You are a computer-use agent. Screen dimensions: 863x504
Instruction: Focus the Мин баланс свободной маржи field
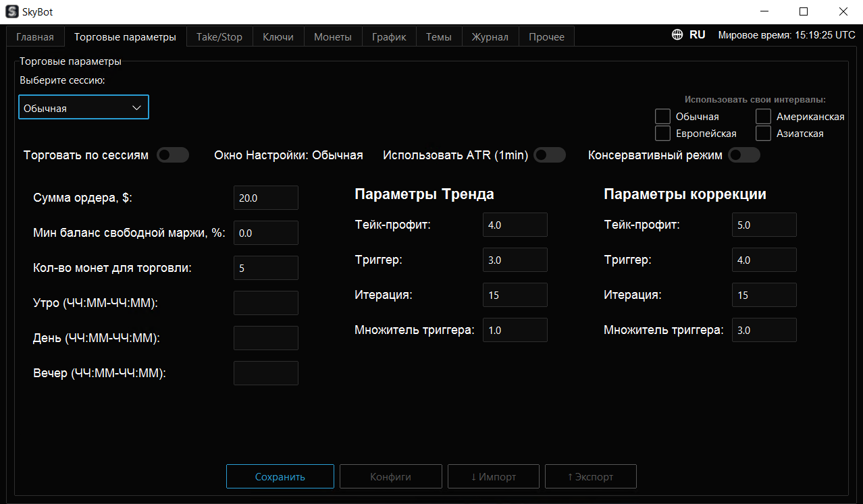point(266,233)
